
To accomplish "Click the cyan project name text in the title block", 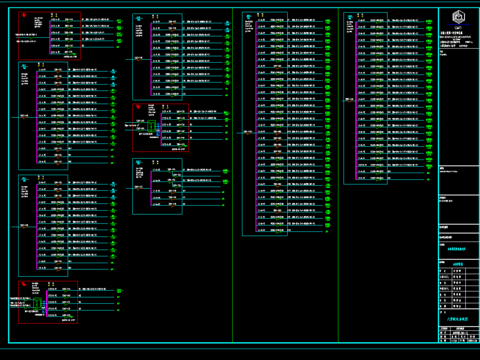I will point(456,249).
